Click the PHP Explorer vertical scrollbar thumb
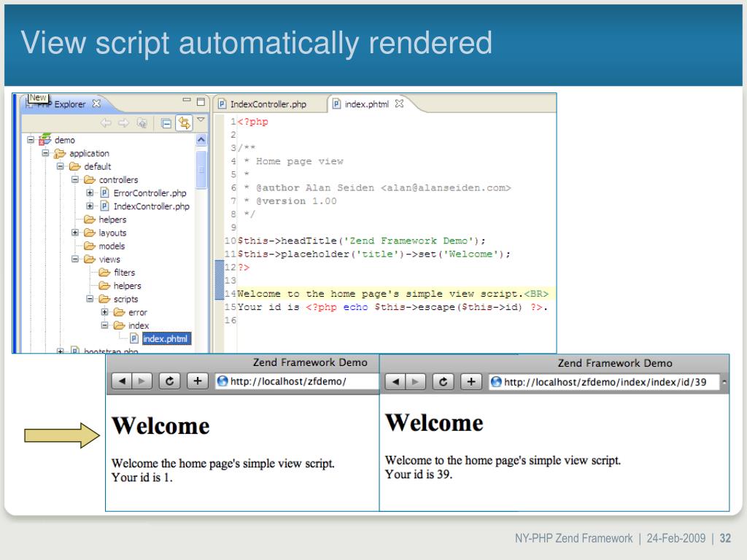 pyautogui.click(x=201, y=169)
